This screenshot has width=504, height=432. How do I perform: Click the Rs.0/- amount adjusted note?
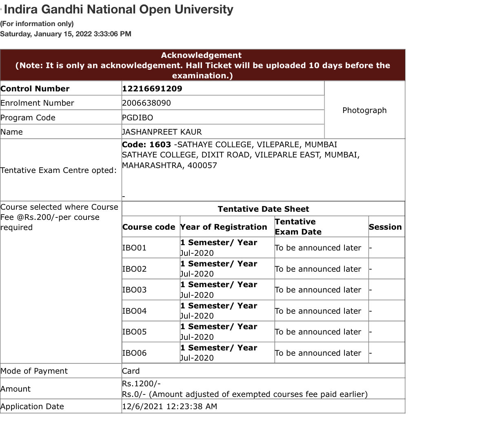click(x=245, y=394)
